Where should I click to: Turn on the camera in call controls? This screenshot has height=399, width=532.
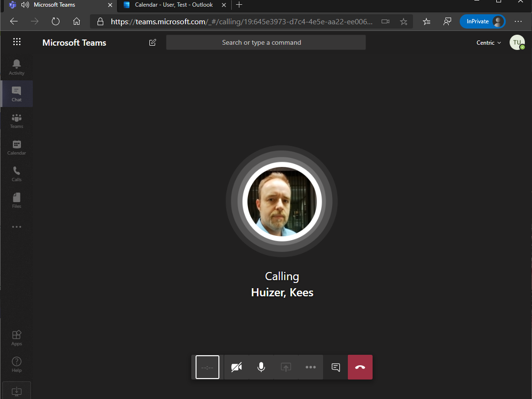tap(236, 367)
